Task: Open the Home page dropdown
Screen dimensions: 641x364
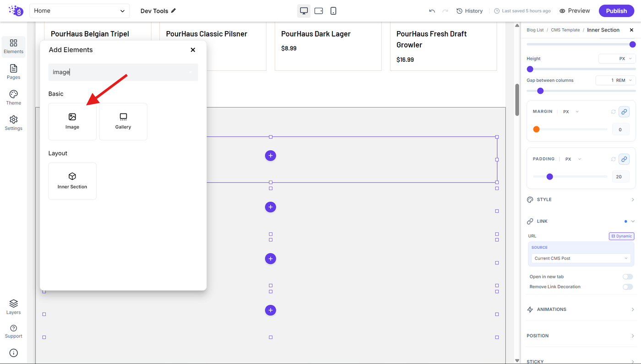Action: tap(79, 11)
